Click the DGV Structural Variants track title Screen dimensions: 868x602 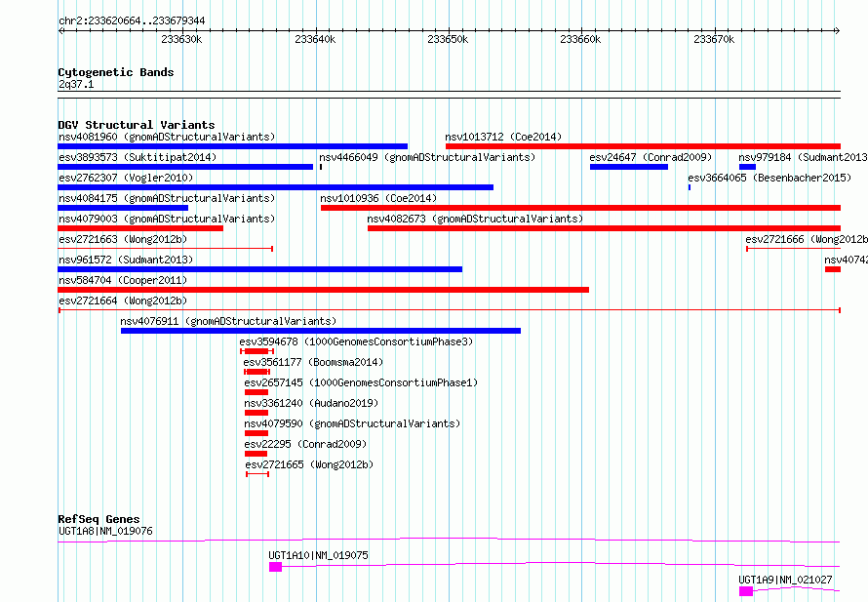pyautogui.click(x=137, y=125)
